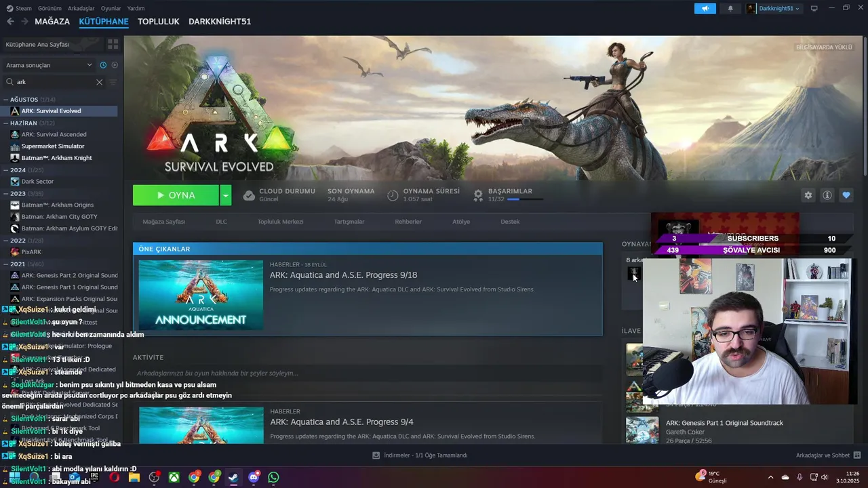Open the Görünüm menu
868x488 pixels.
[50, 8]
